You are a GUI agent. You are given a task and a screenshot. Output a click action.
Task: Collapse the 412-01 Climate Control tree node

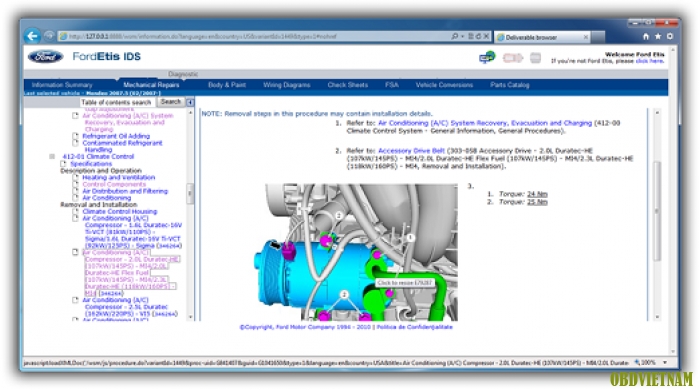pos(52,157)
